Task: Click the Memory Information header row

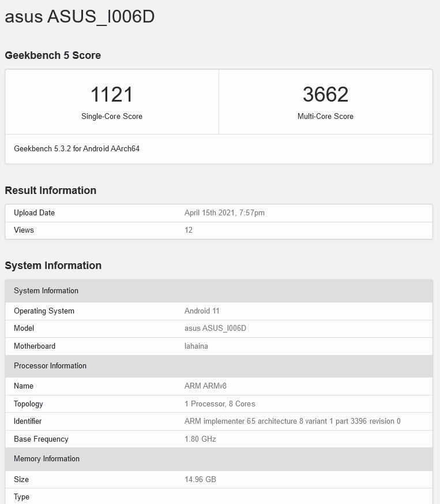Action: click(x=219, y=459)
